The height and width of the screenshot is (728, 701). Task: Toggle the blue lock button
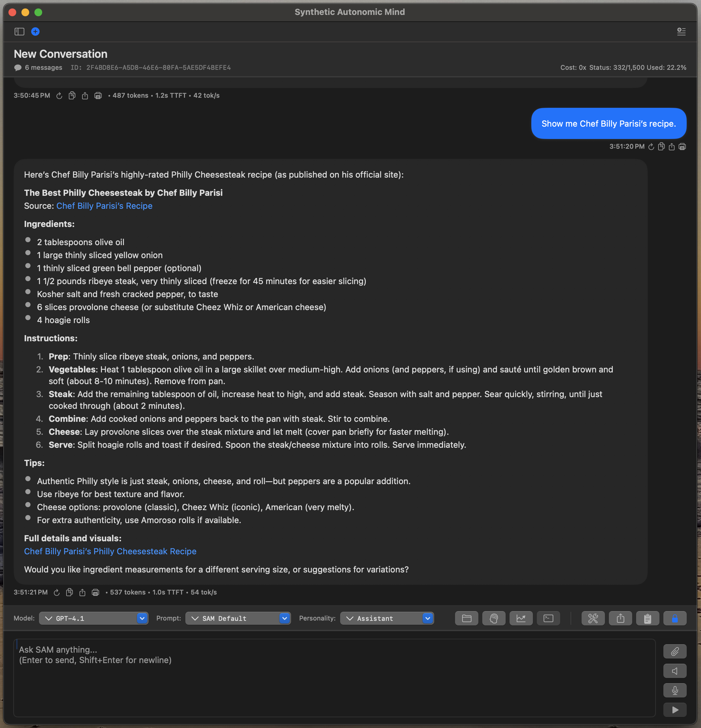click(x=674, y=618)
